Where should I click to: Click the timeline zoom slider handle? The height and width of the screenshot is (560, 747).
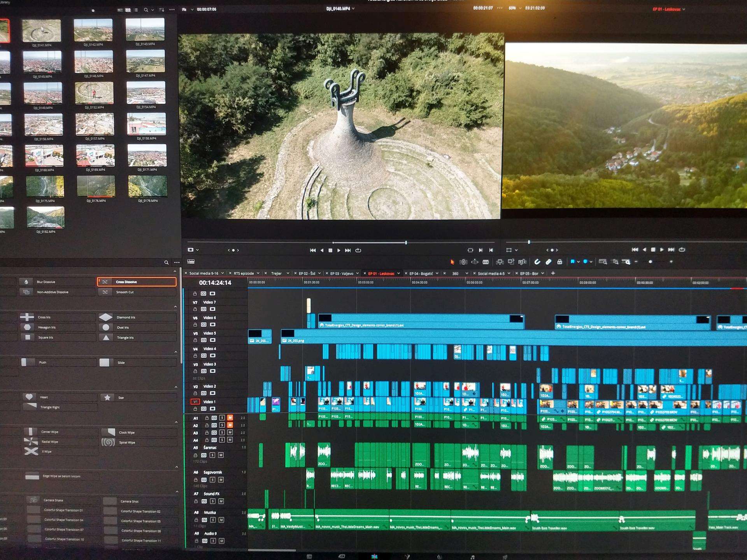pyautogui.click(x=650, y=262)
